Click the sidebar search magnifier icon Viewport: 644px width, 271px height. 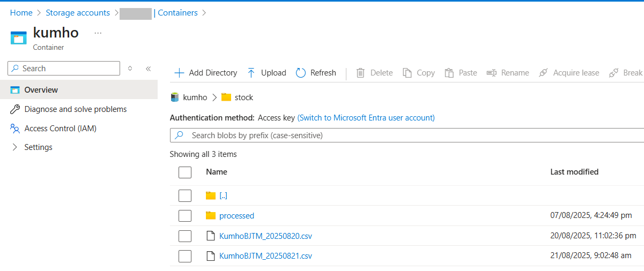[15, 69]
